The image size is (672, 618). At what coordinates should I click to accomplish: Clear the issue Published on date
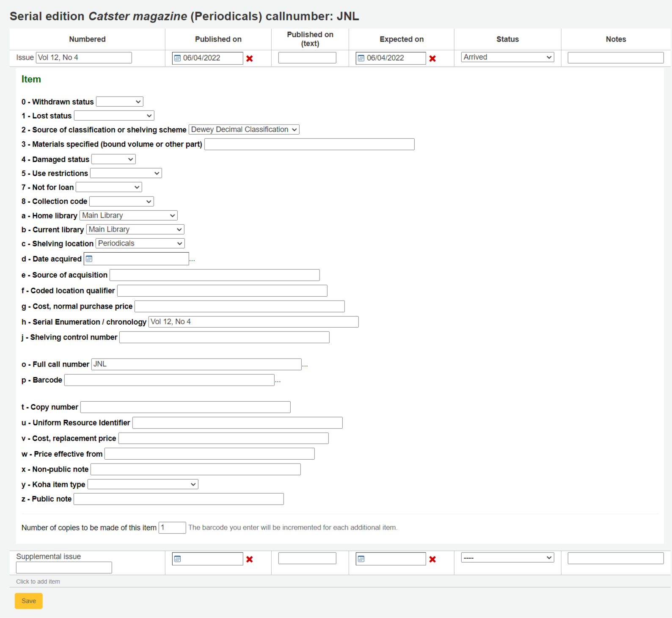tap(250, 58)
